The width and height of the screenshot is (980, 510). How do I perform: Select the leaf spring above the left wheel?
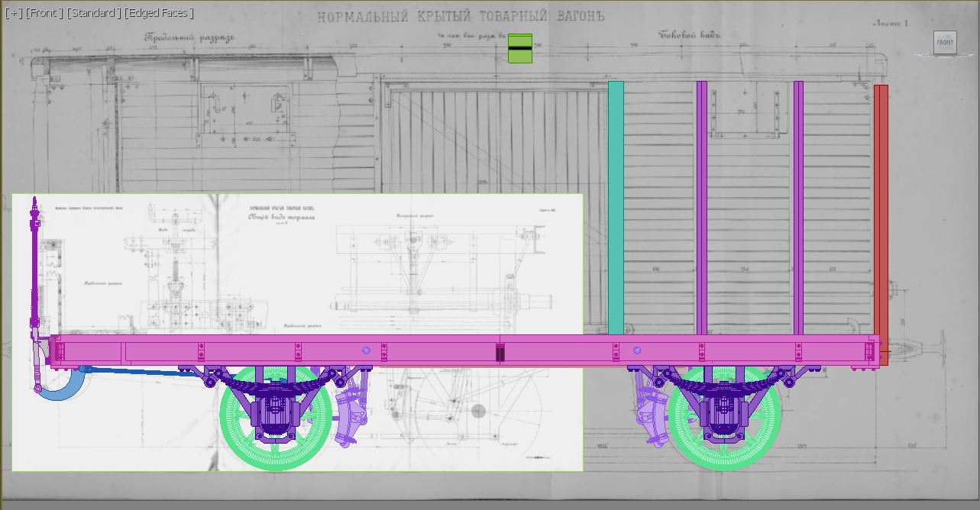pyautogui.click(x=275, y=381)
